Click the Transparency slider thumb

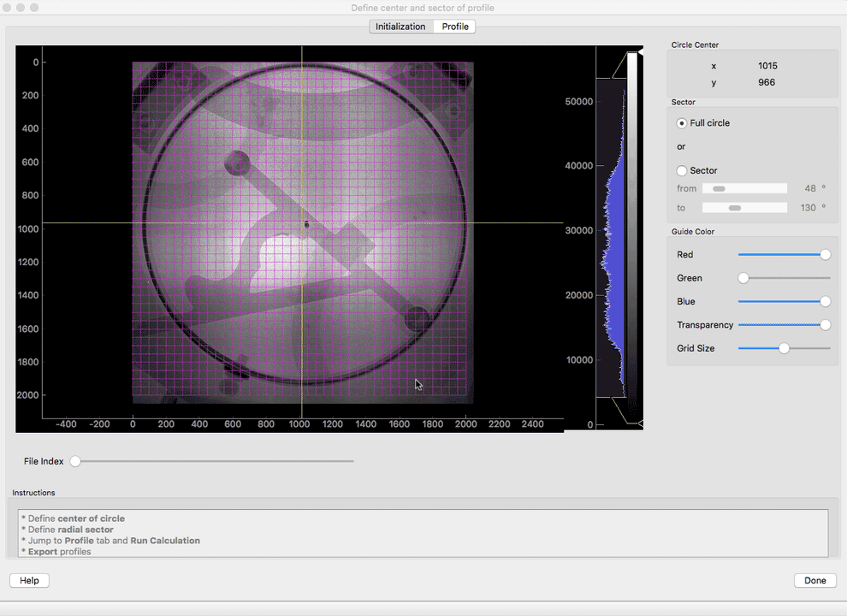click(x=824, y=324)
